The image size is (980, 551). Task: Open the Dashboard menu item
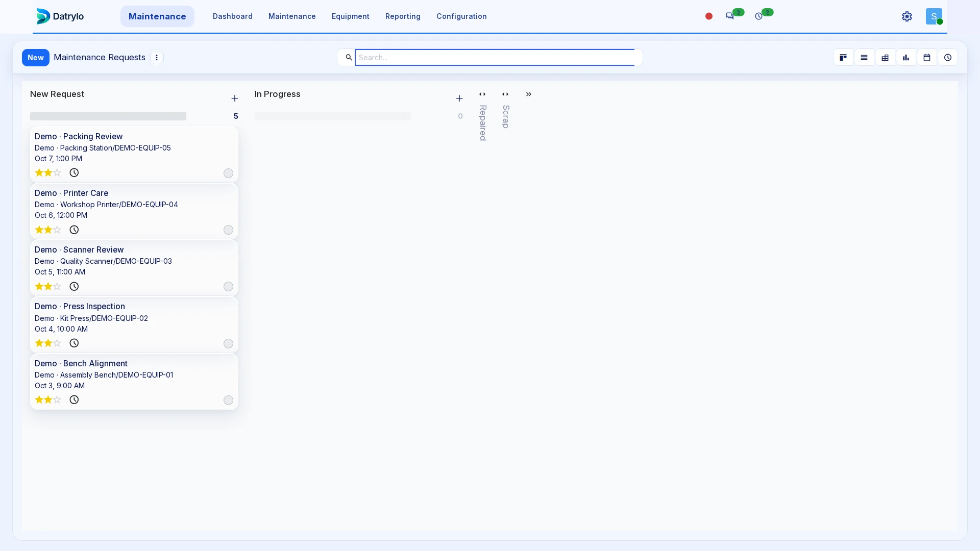[x=233, y=16]
